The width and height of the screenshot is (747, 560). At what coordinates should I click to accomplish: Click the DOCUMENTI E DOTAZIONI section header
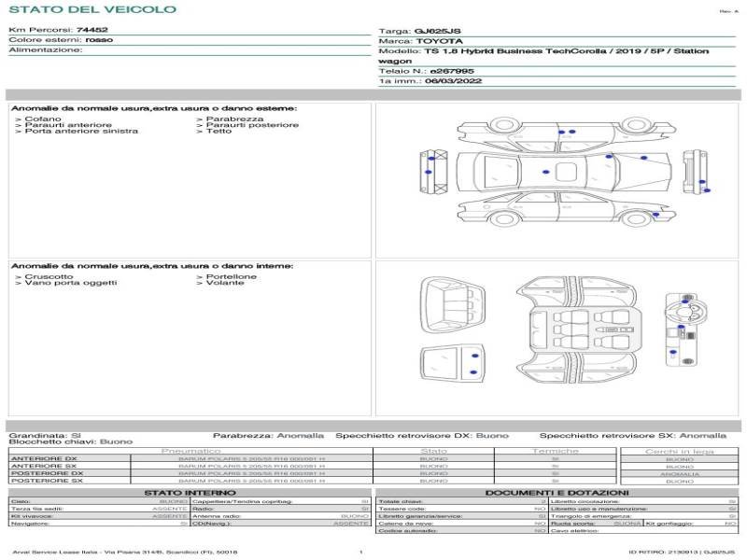pos(557,493)
